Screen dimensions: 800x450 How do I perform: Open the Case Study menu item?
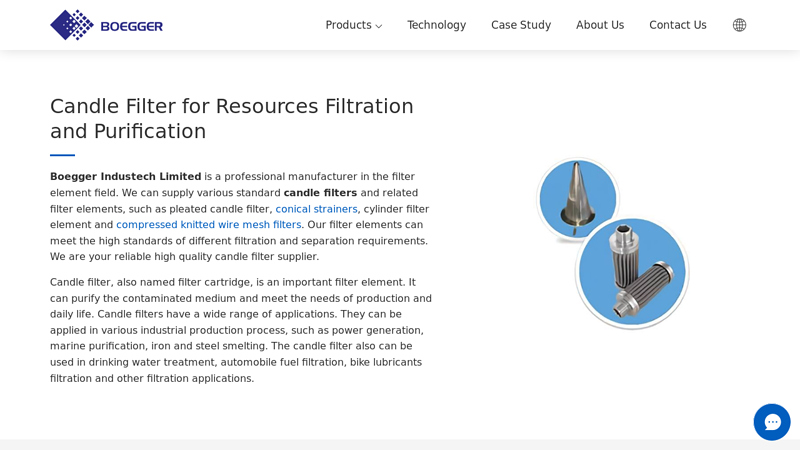click(x=521, y=25)
